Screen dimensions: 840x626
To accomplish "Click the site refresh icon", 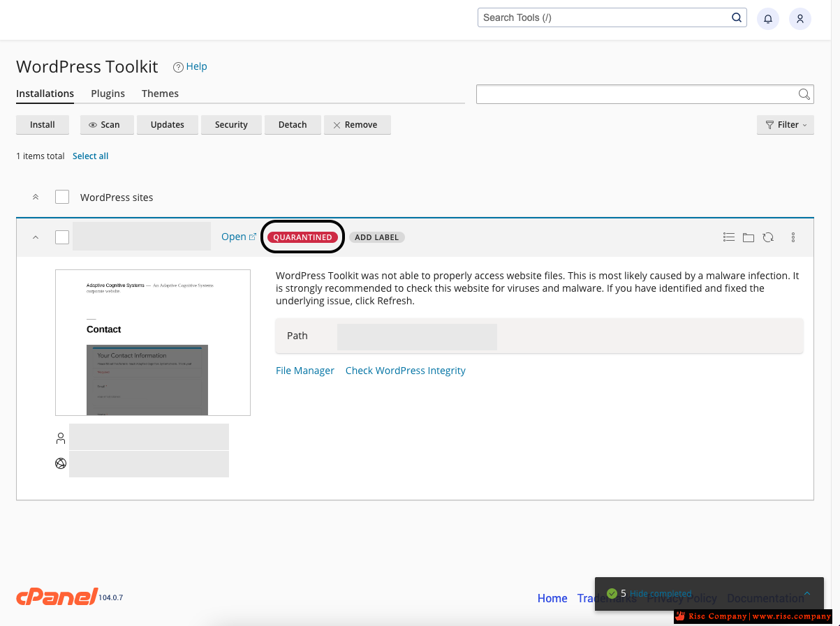I will click(768, 237).
